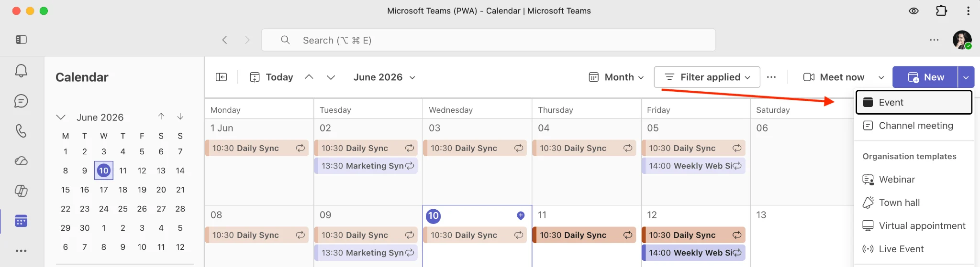The height and width of the screenshot is (267, 980).
Task: Expand the June 2026 month picker
Action: coord(384,77)
